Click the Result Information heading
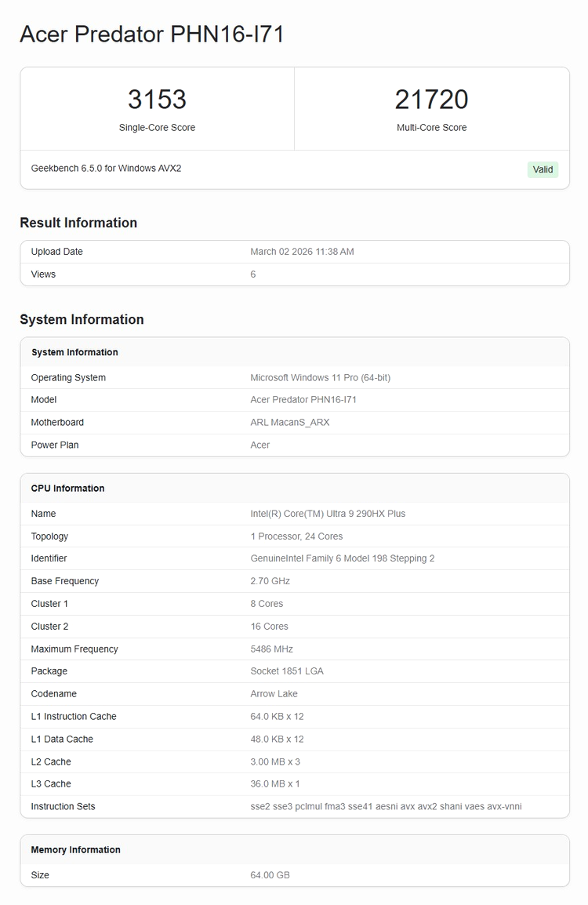The image size is (588, 905). click(78, 223)
